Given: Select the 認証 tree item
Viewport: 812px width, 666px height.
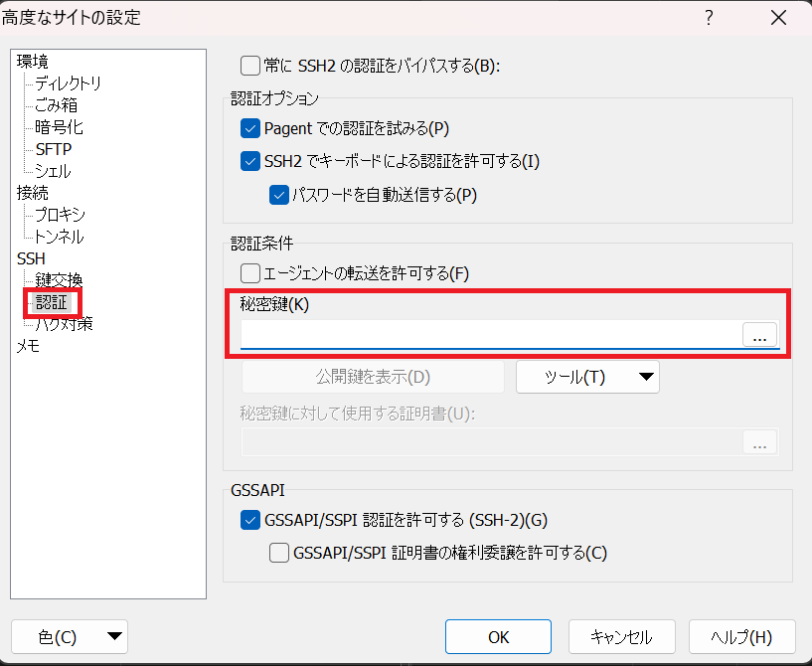Looking at the screenshot, I should pyautogui.click(x=52, y=302).
